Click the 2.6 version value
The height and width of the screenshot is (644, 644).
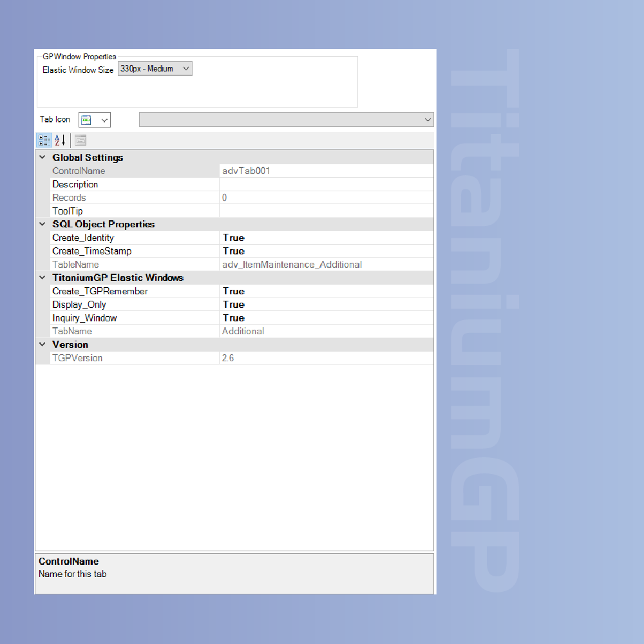coord(228,358)
